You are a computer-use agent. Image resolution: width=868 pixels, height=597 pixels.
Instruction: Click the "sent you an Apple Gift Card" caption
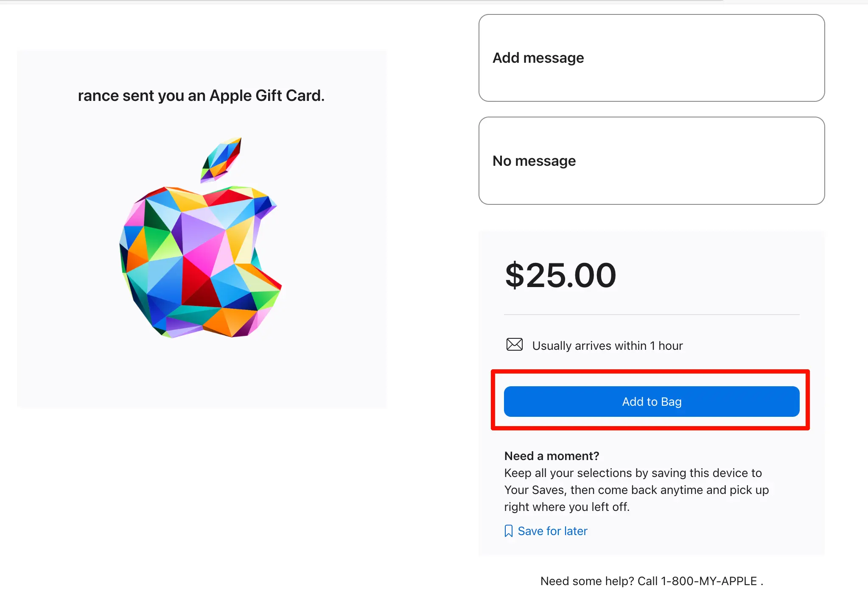(x=201, y=96)
